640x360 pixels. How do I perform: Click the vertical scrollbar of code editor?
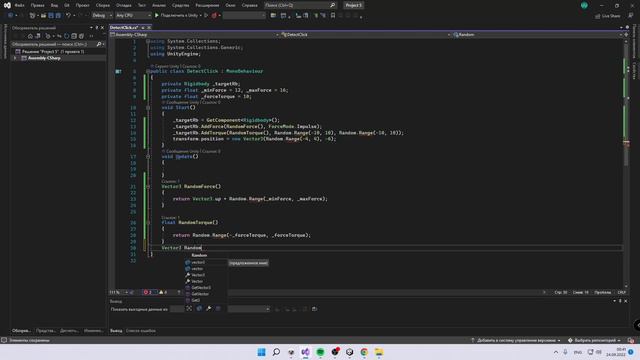[626, 163]
